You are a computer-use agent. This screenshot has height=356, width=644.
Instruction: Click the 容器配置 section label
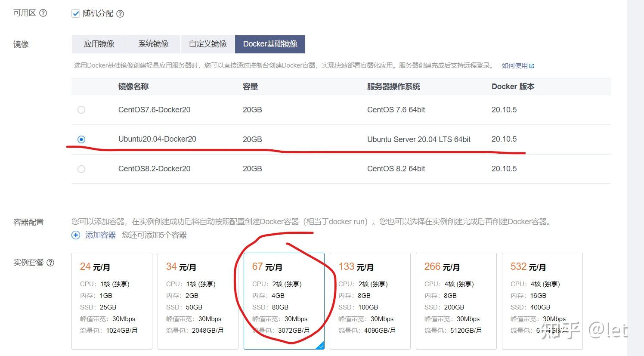pyautogui.click(x=28, y=222)
